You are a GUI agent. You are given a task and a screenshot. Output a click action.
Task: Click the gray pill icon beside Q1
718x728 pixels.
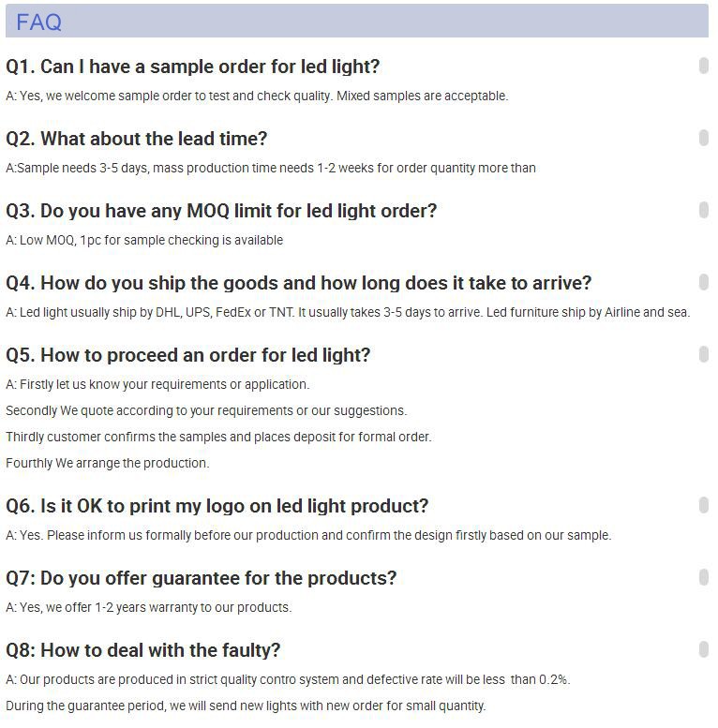coord(703,66)
